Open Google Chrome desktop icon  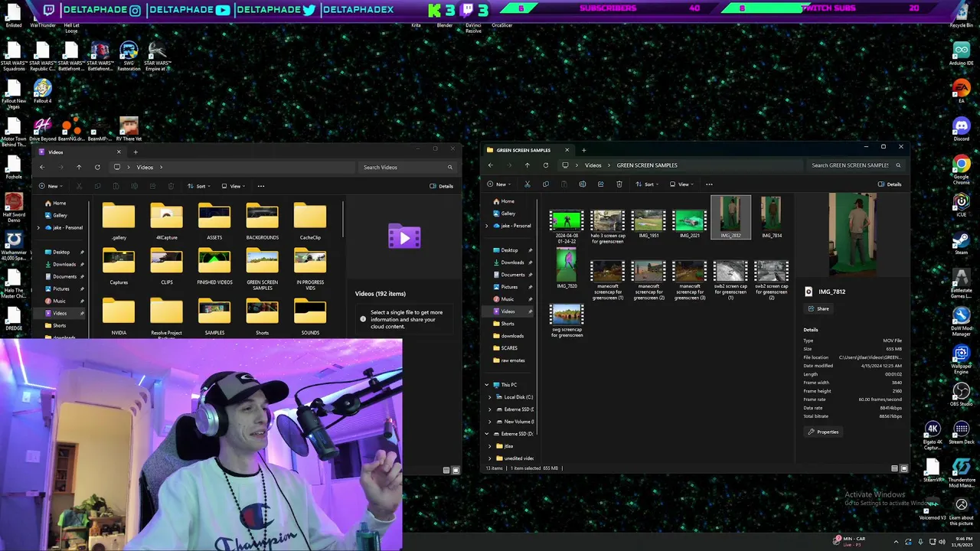pos(961,170)
